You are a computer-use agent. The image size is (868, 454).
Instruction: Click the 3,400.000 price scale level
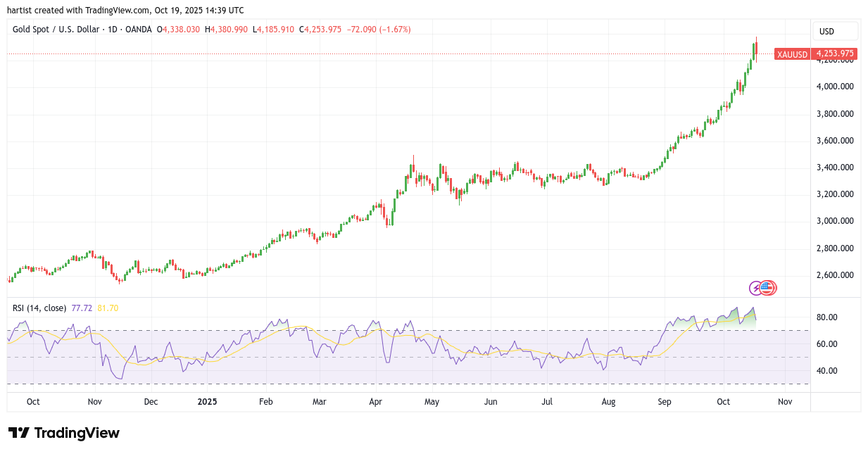click(834, 168)
